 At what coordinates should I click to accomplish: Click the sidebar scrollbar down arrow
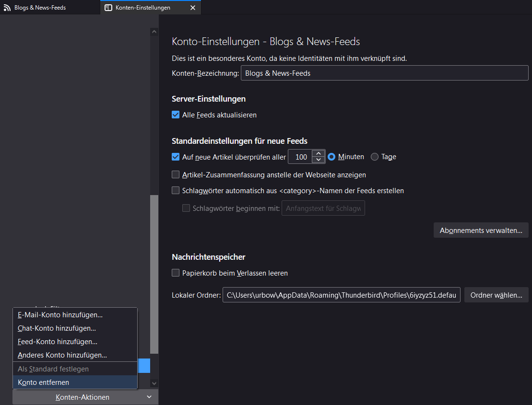pyautogui.click(x=154, y=383)
